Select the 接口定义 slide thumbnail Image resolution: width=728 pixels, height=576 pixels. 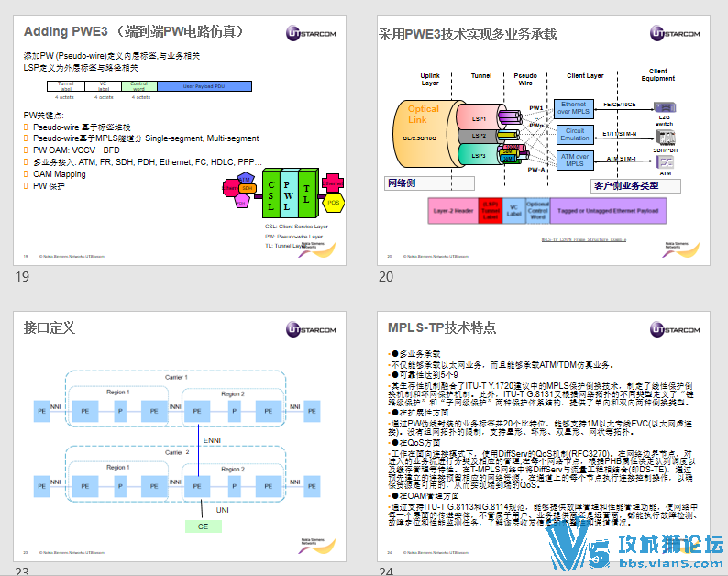180,437
